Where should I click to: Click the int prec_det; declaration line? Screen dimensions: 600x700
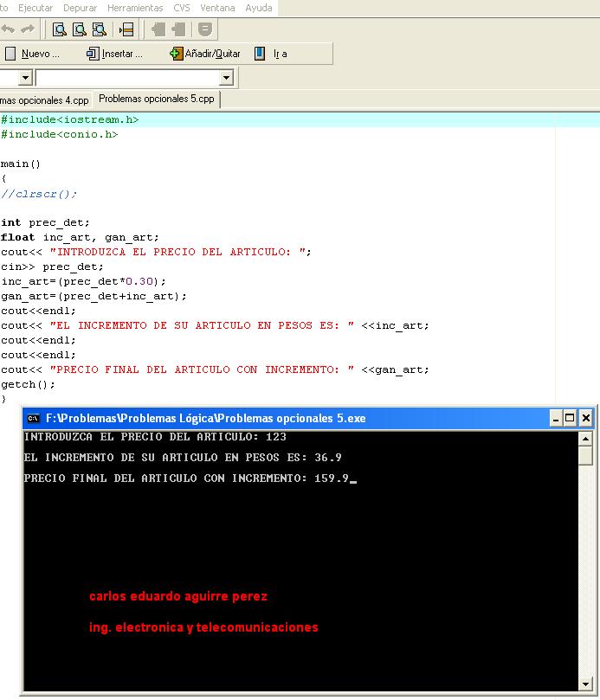click(45, 222)
